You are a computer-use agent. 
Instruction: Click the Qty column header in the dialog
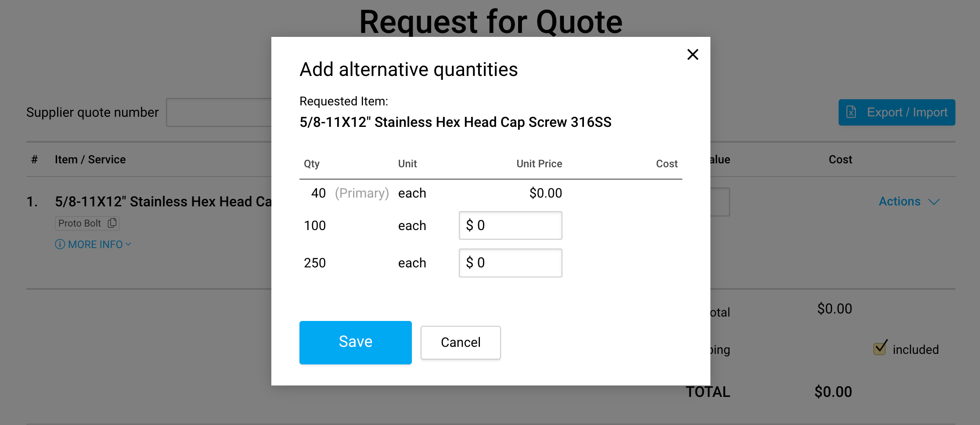[312, 164]
